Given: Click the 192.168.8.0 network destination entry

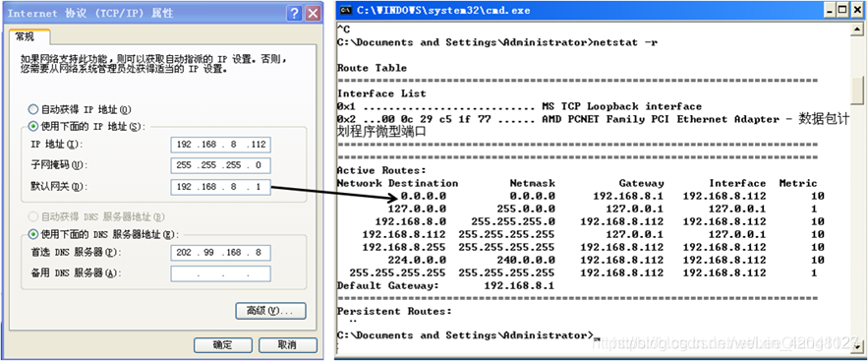Looking at the screenshot, I should (x=410, y=222).
